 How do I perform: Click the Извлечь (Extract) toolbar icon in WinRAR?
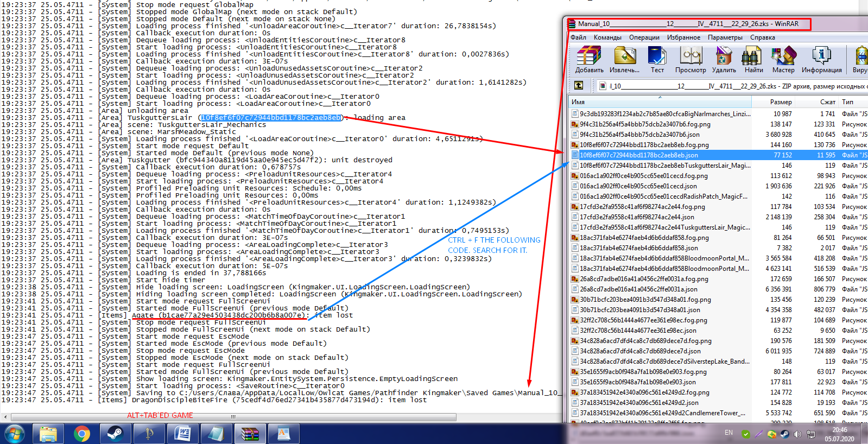click(x=624, y=60)
